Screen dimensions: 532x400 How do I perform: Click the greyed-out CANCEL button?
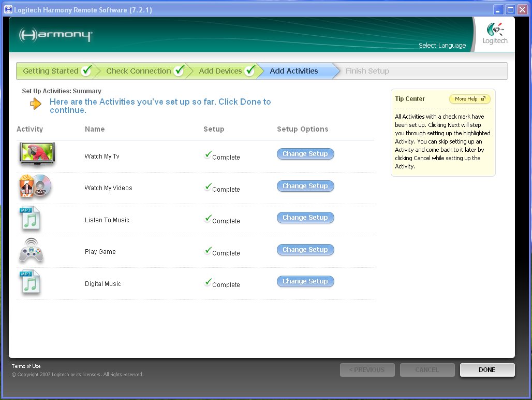click(x=427, y=370)
